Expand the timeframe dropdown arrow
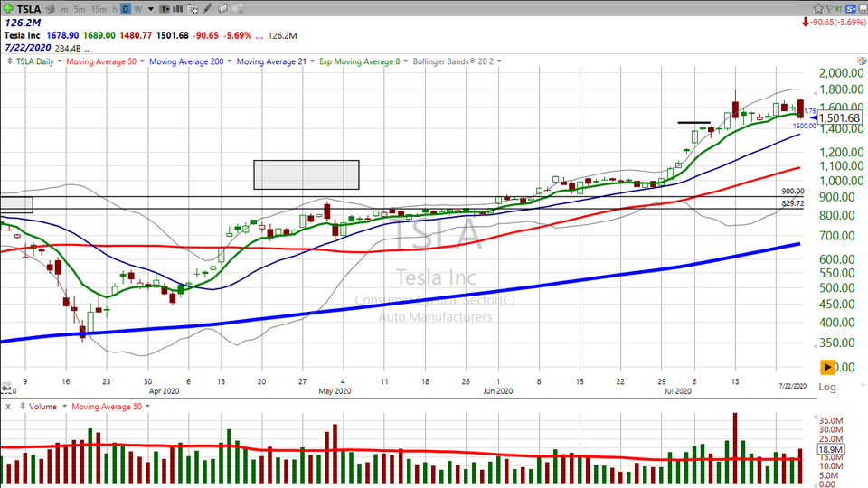The image size is (868, 488). 150,9
